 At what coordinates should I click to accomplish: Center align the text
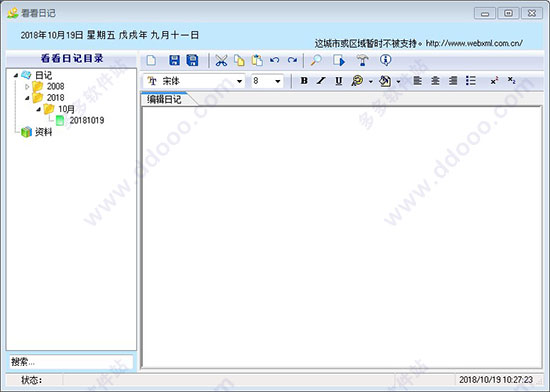pyautogui.click(x=435, y=81)
